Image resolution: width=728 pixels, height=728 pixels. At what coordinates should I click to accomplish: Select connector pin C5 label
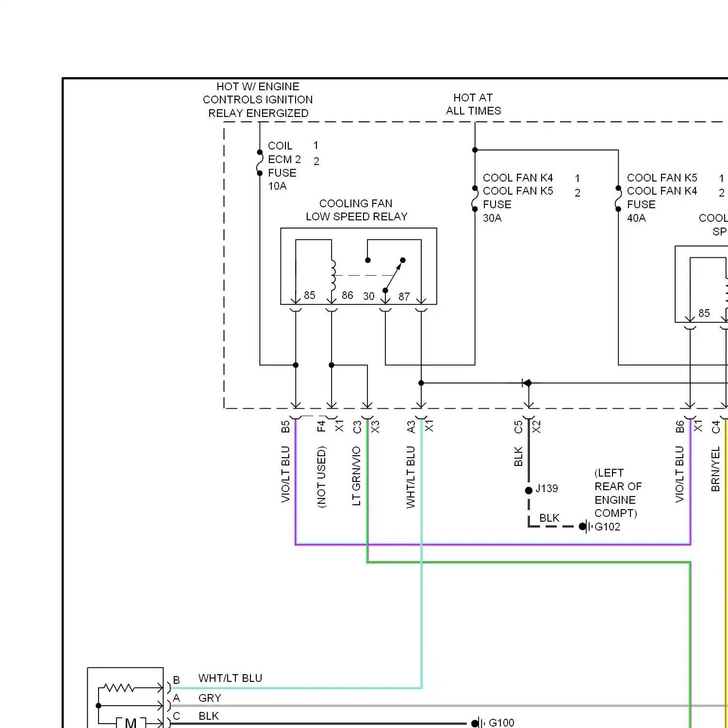[x=518, y=427]
